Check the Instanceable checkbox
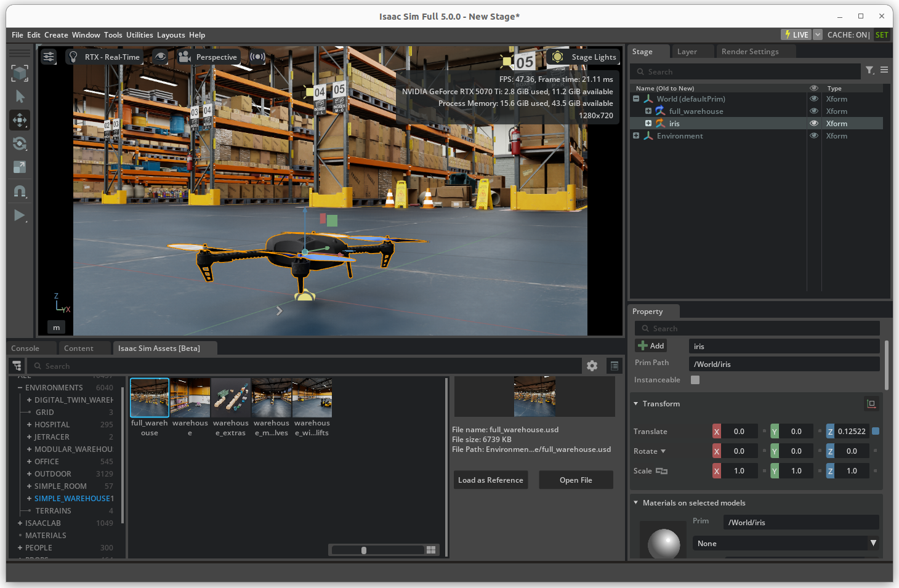Screen dimensions: 899x588 click(695, 380)
